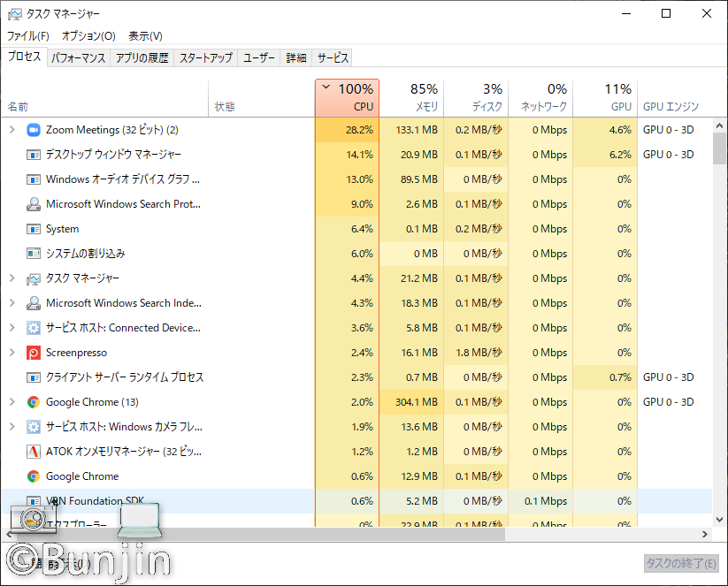Sort by the ディスク column header
The height and width of the screenshot is (586, 728).
(x=476, y=98)
